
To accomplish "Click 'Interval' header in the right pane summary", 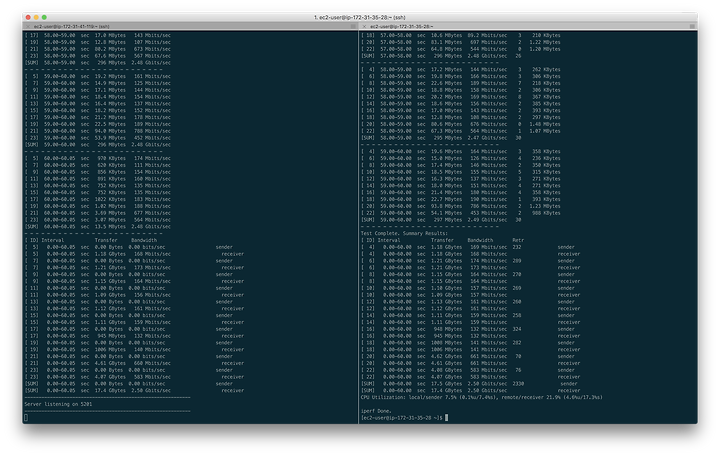I will coord(389,240).
